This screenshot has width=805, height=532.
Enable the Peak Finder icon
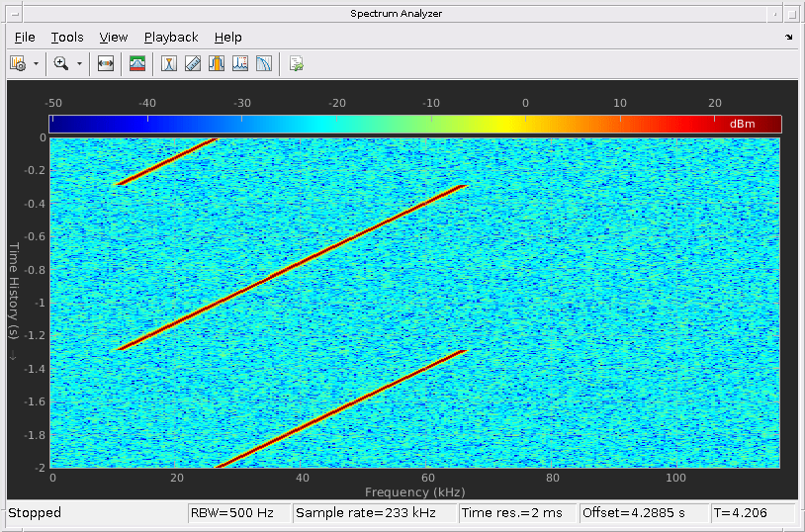[239, 63]
